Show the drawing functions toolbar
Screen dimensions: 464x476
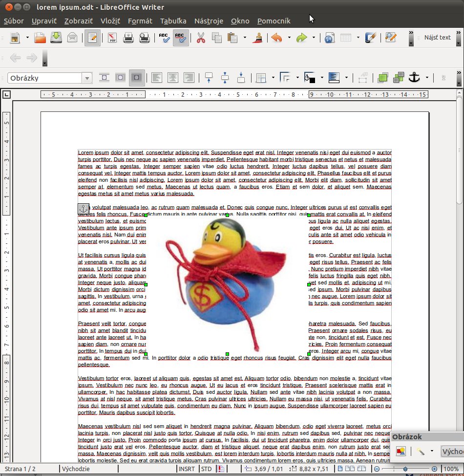click(x=371, y=38)
